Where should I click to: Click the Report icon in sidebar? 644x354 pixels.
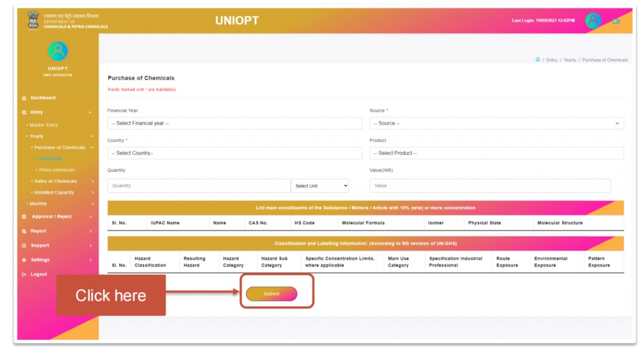24,231
